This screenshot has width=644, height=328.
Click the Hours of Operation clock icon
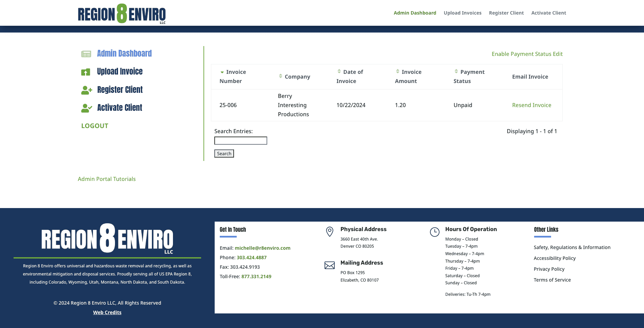pos(434,232)
